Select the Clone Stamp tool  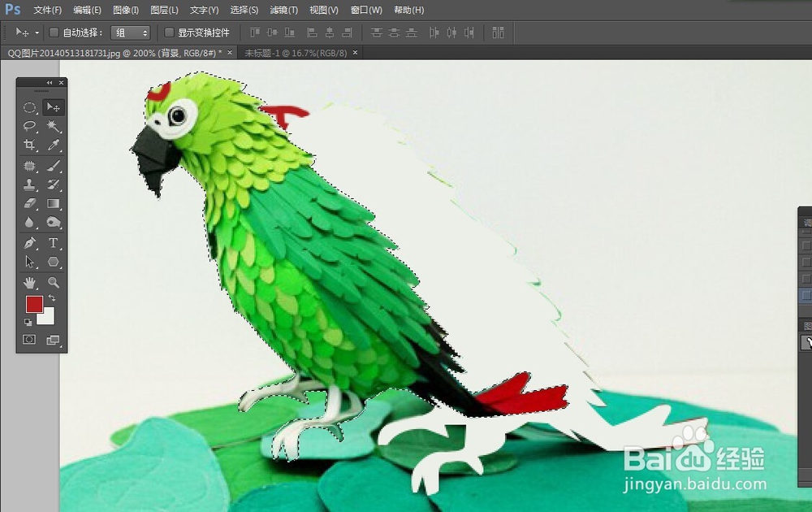29,184
